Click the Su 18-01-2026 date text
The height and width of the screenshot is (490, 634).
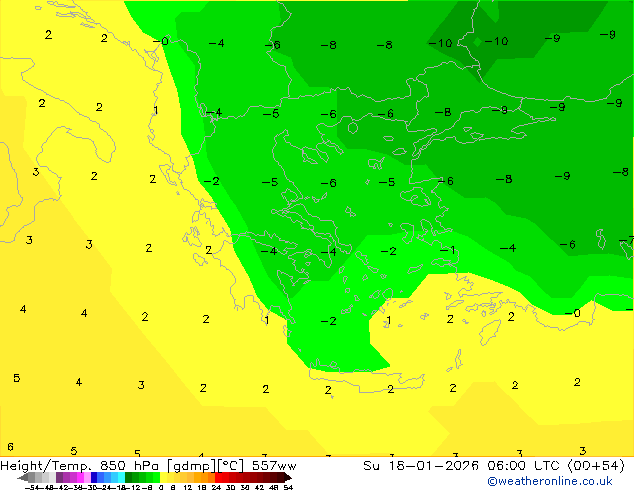pos(421,466)
